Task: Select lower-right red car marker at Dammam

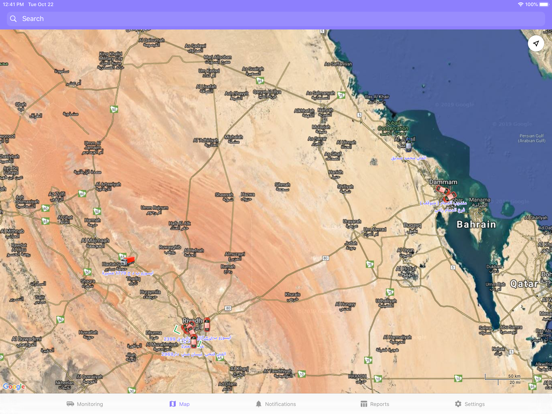Action: click(450, 196)
